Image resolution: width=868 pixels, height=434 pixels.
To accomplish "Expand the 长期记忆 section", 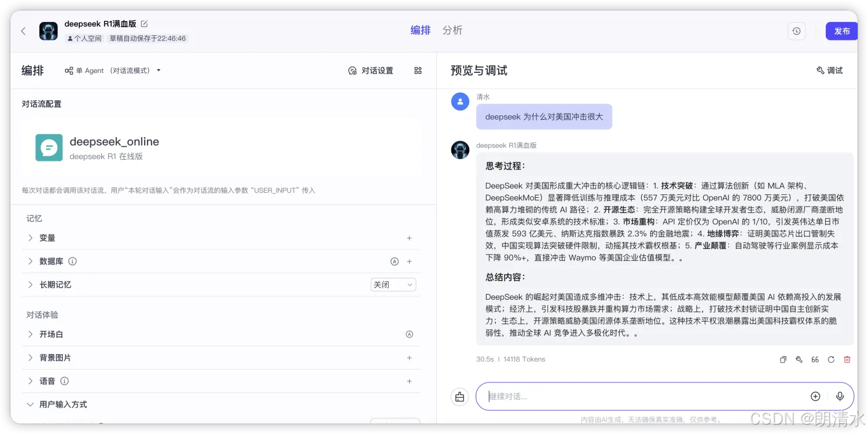I will (30, 285).
